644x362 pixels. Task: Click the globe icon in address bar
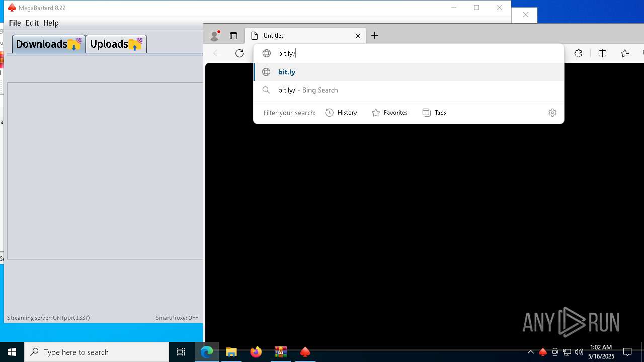click(x=267, y=53)
